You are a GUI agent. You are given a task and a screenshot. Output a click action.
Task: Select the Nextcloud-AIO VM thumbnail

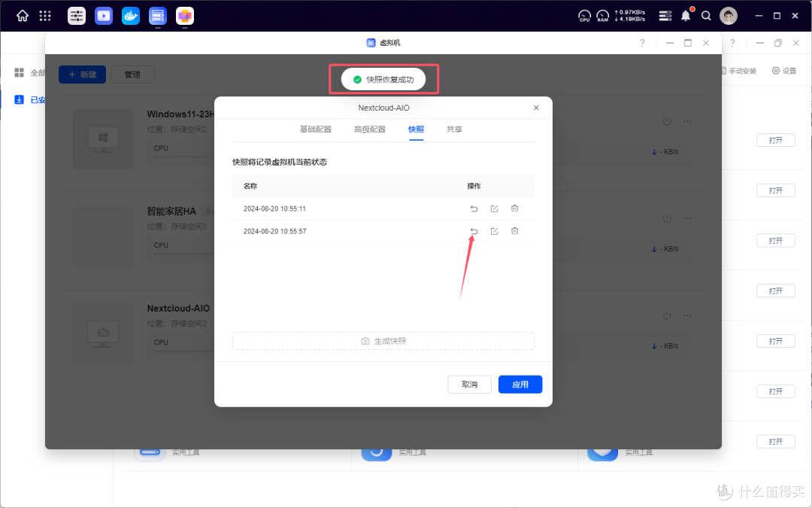(103, 333)
